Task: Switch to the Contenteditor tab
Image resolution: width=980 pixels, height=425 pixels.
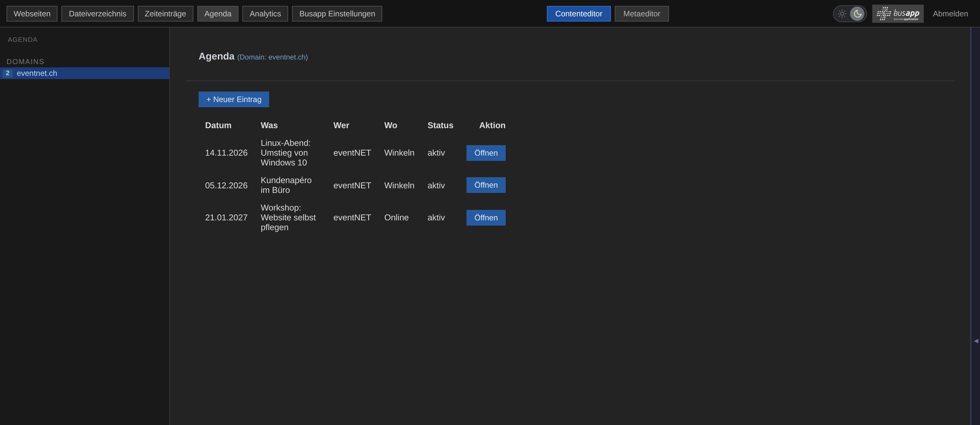Action: pos(579,14)
